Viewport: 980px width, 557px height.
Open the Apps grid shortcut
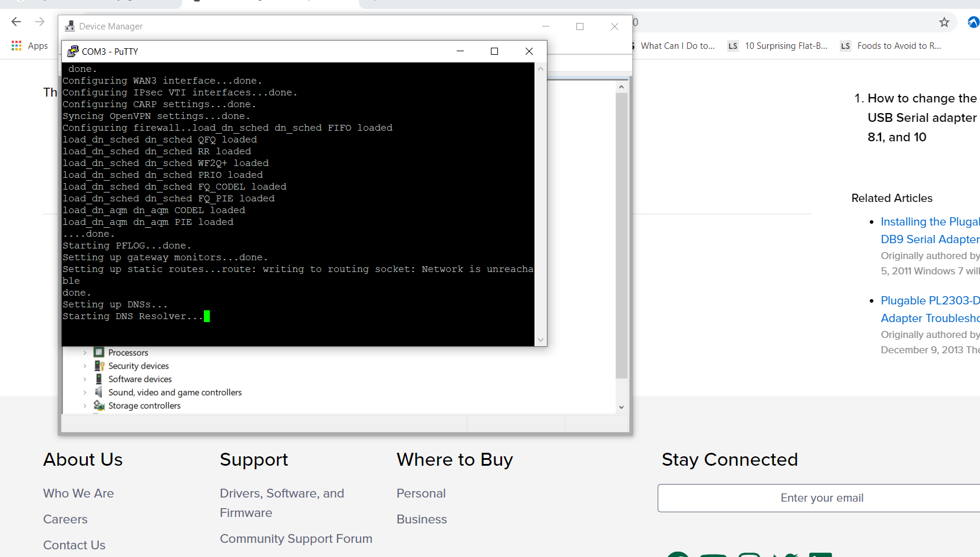click(17, 45)
